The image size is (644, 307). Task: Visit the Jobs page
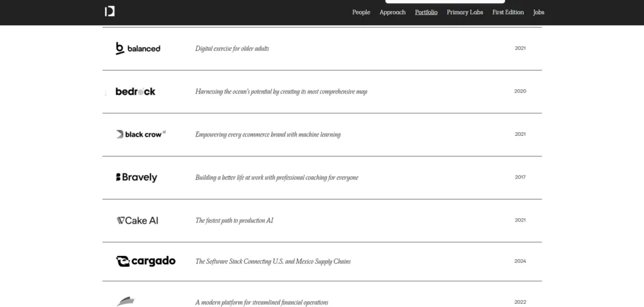[x=538, y=13]
